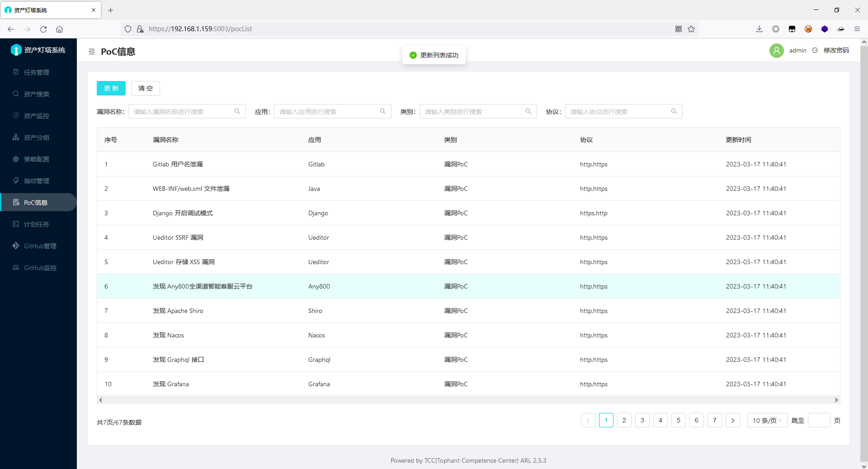Open browser downloads icon
Viewport: 868px width, 469px height.
759,29
